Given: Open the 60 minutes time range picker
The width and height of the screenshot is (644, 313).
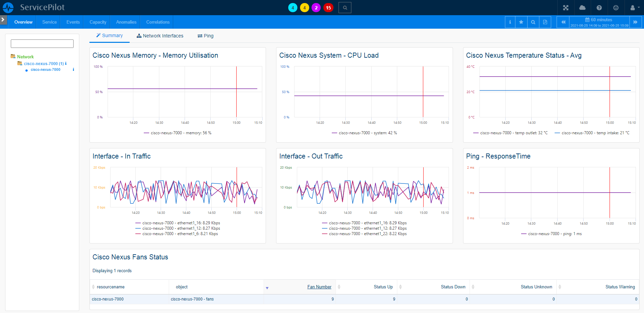Looking at the screenshot, I should point(599,22).
